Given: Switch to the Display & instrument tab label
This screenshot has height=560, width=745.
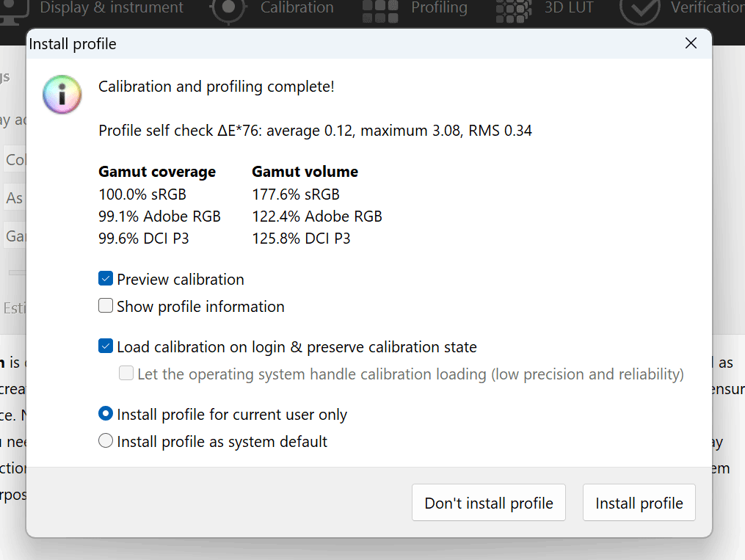Looking at the screenshot, I should pyautogui.click(x=112, y=9).
